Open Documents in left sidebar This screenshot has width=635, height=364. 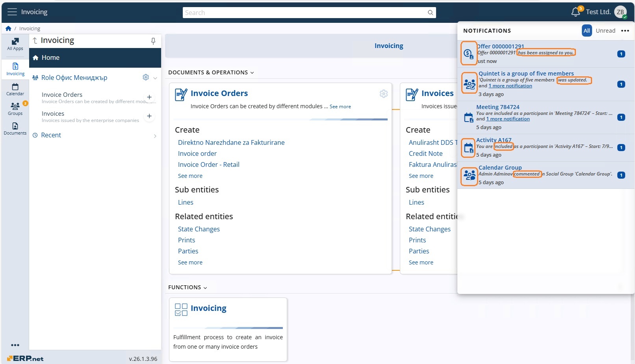[x=15, y=129]
